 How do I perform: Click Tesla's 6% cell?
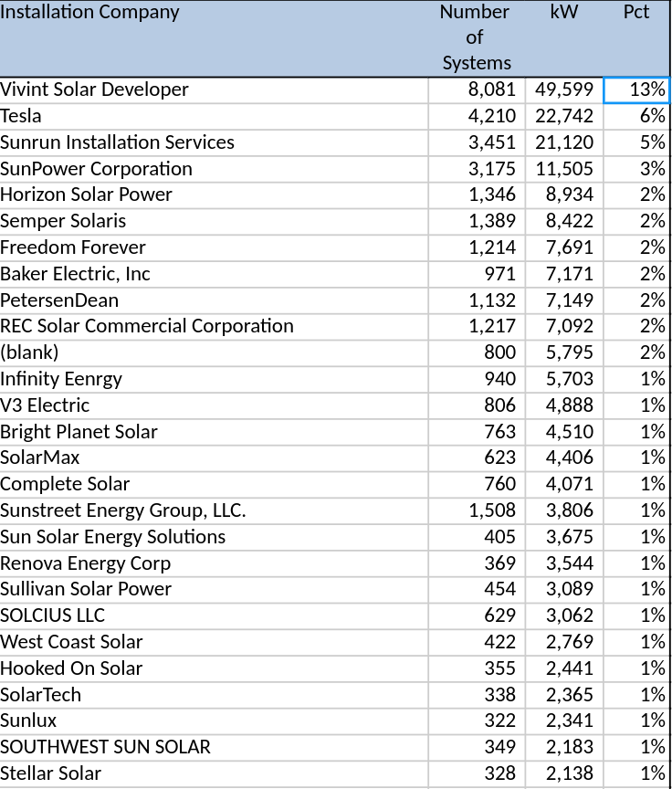636,117
